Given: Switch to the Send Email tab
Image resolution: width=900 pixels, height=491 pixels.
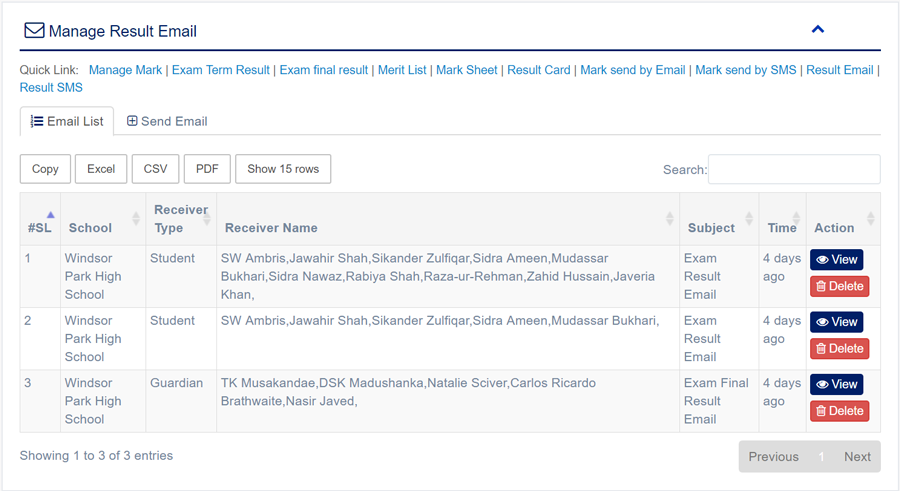Looking at the screenshot, I should 167,121.
